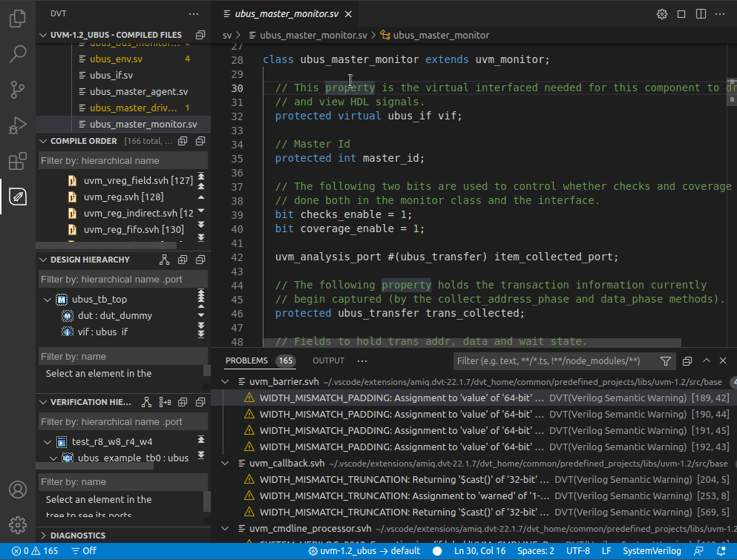The width and height of the screenshot is (737, 560).
Task: Click SystemVerilog language mode in status bar
Action: click(651, 551)
